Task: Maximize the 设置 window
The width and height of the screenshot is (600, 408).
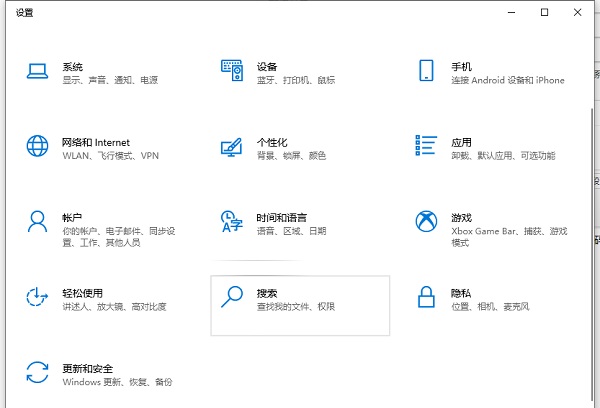Action: 545,12
